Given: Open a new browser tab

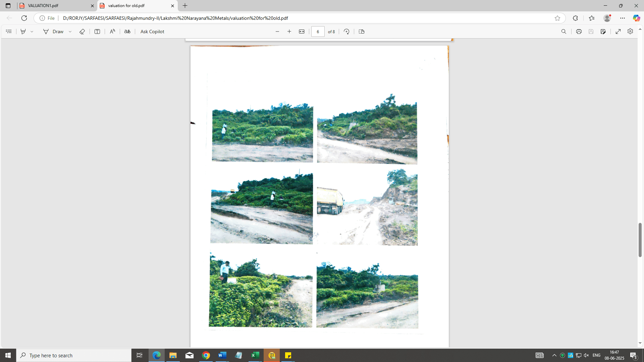Looking at the screenshot, I should [185, 6].
